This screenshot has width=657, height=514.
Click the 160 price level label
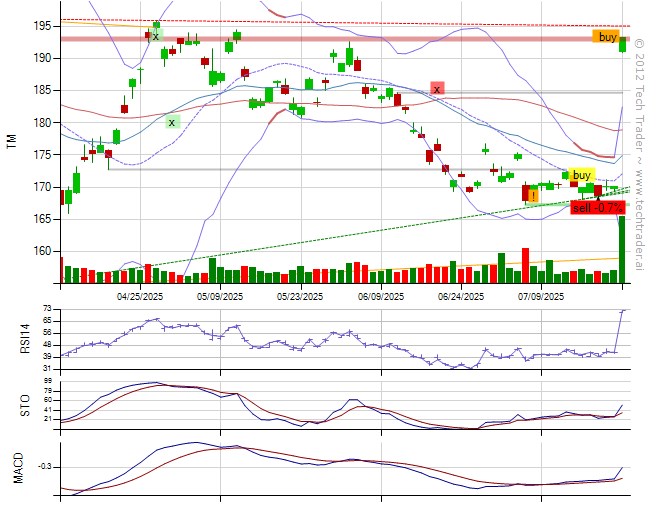coord(42,251)
